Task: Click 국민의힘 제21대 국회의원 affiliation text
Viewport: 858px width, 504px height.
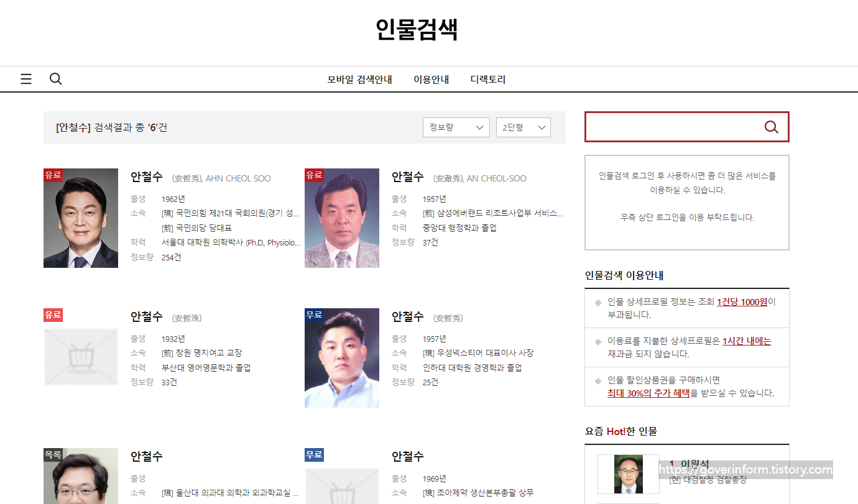Action: 231,213
